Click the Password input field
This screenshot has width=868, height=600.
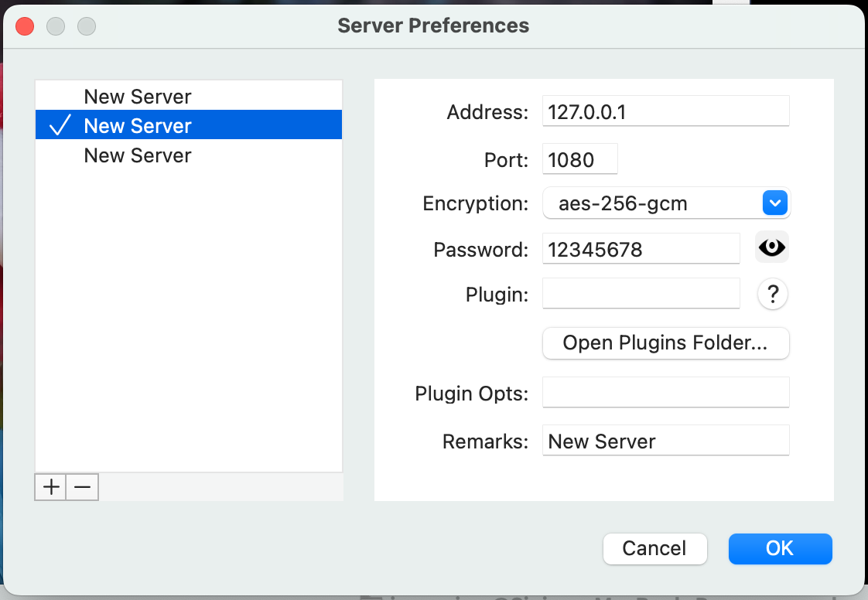[x=641, y=249]
